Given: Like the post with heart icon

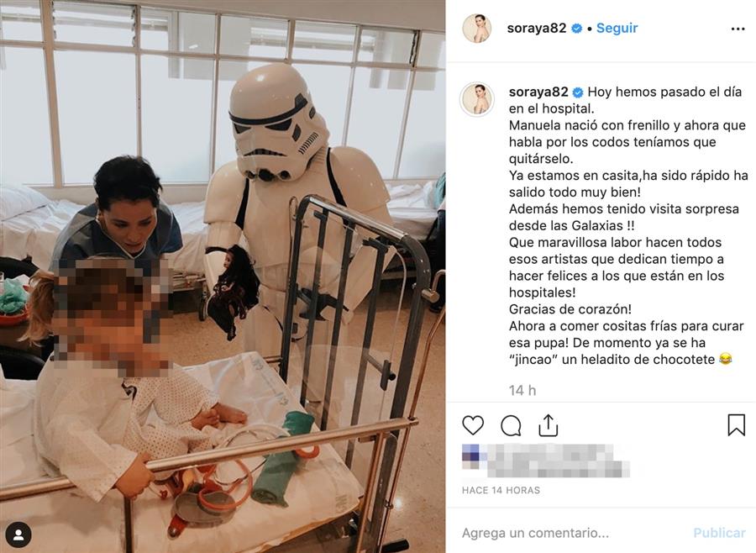Looking at the screenshot, I should tap(472, 425).
